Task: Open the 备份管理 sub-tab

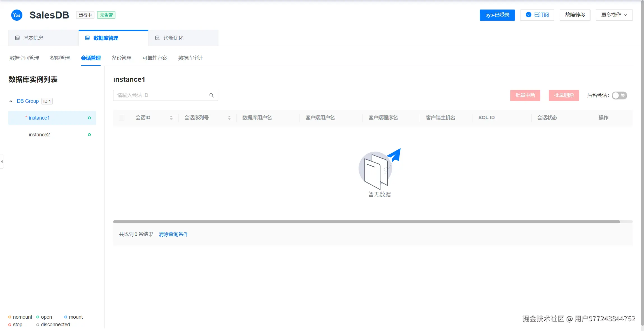Action: (x=122, y=58)
